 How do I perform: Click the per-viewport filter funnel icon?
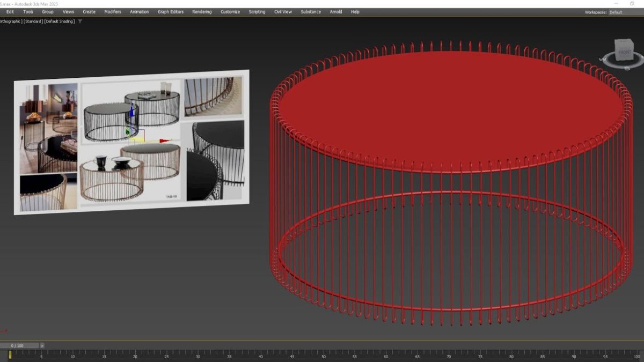79,21
